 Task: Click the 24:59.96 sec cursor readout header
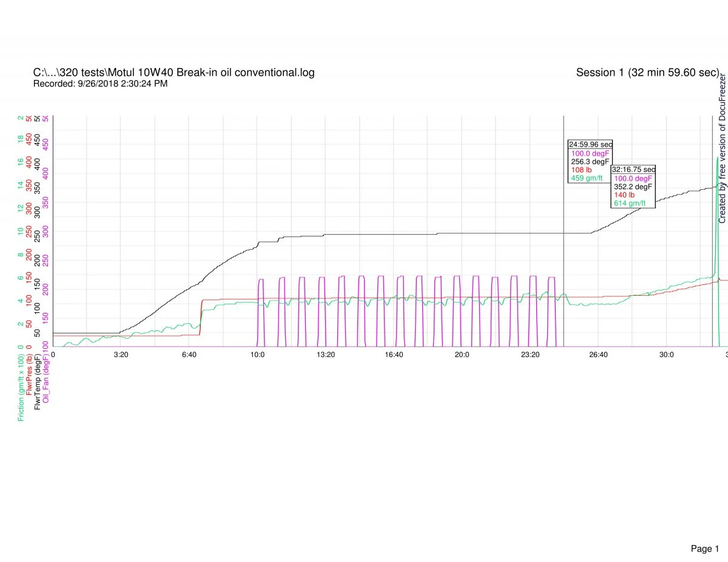pos(590,144)
